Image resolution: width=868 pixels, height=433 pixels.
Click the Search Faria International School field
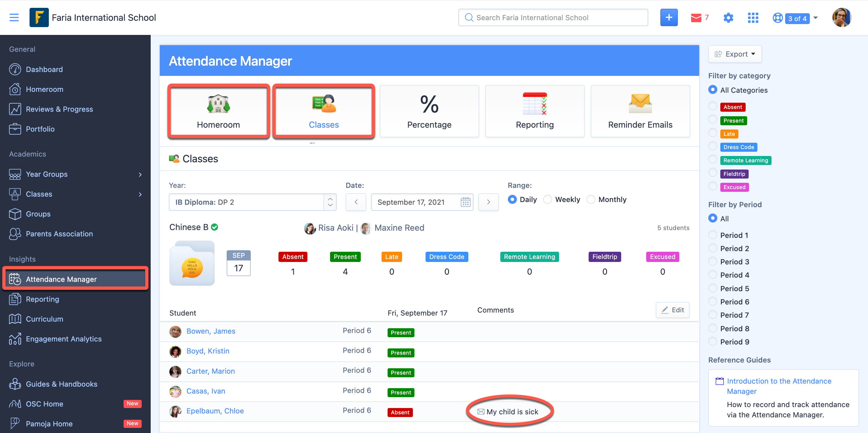tap(553, 17)
